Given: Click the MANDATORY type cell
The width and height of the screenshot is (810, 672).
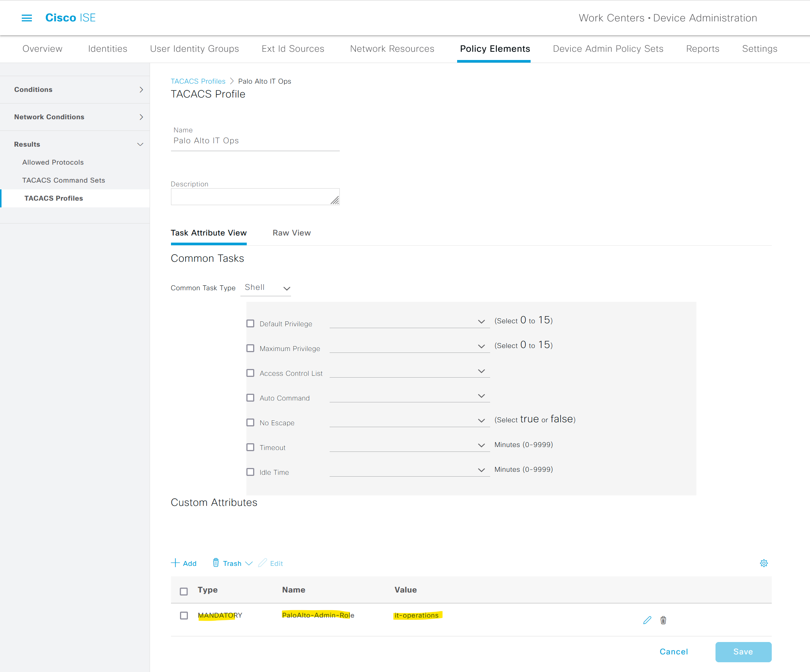Looking at the screenshot, I should point(220,615).
